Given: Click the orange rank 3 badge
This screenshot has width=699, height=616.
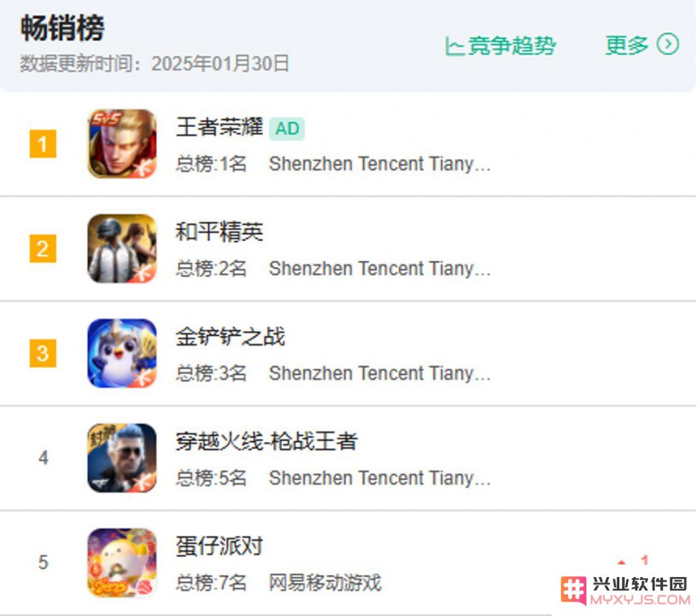Looking at the screenshot, I should [43, 353].
